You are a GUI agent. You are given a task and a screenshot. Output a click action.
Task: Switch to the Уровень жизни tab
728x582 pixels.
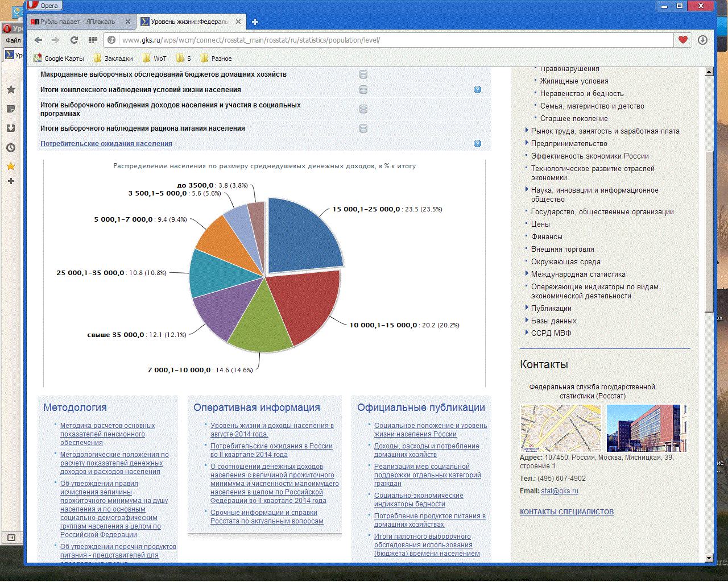pyautogui.click(x=190, y=22)
